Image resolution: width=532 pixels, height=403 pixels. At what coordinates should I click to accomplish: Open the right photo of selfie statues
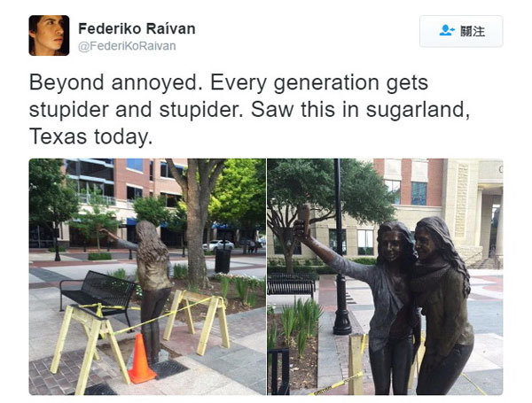pyautogui.click(x=385, y=276)
